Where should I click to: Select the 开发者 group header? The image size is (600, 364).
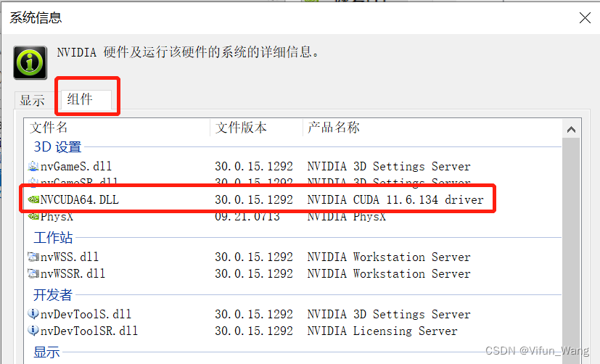tap(53, 295)
